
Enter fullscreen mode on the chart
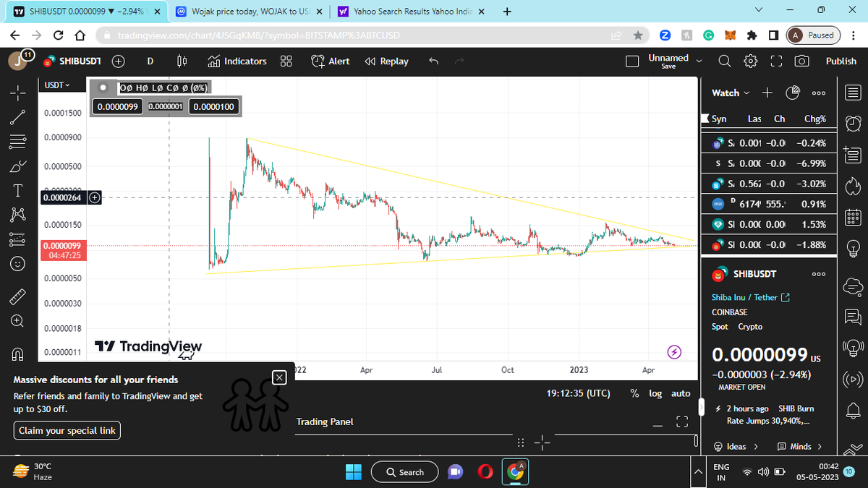coord(776,61)
